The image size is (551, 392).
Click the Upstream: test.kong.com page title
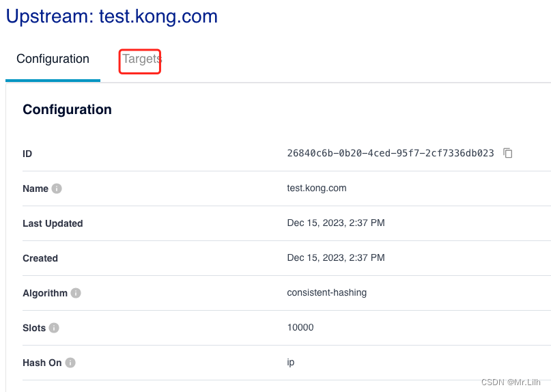click(112, 16)
